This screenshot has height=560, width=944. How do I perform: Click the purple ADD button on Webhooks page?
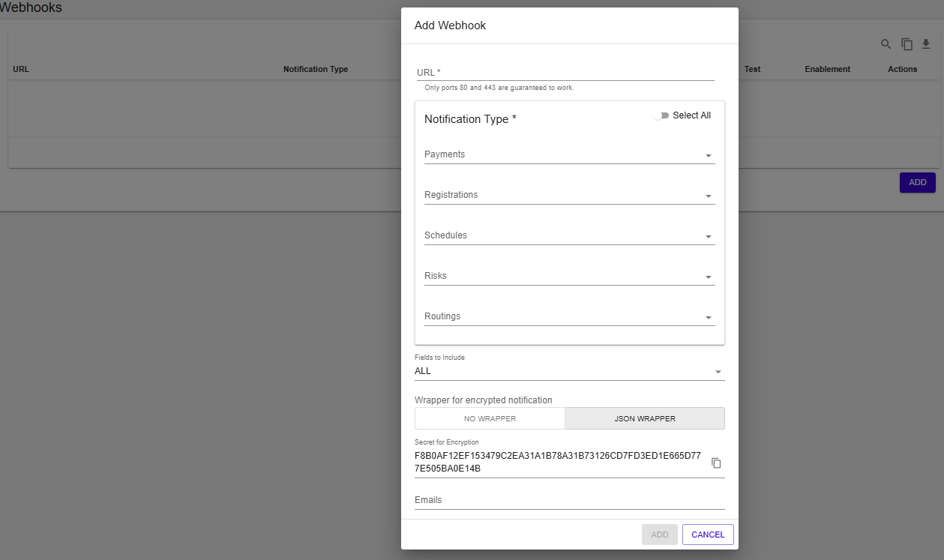[x=918, y=182]
